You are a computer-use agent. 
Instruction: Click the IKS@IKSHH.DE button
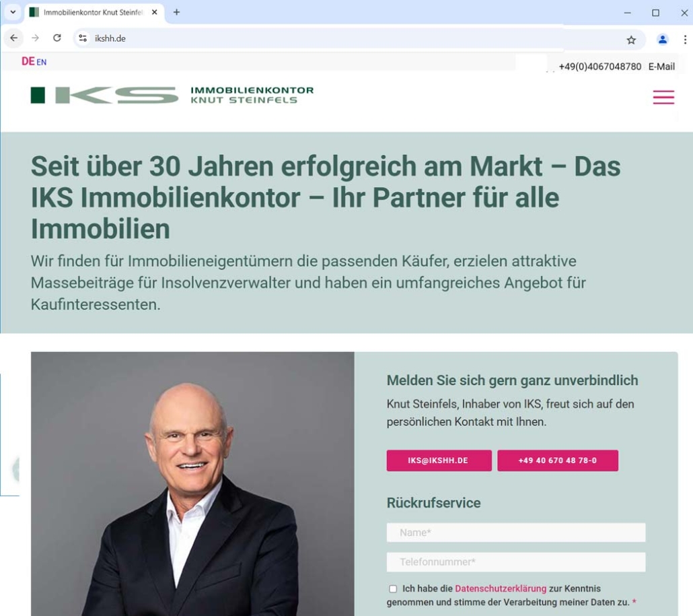point(439,460)
